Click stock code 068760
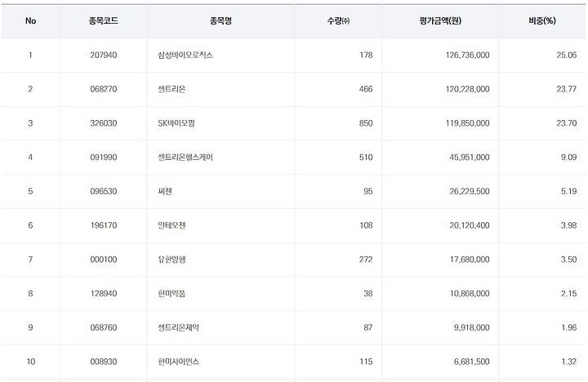The image size is (588, 382). tap(104, 328)
